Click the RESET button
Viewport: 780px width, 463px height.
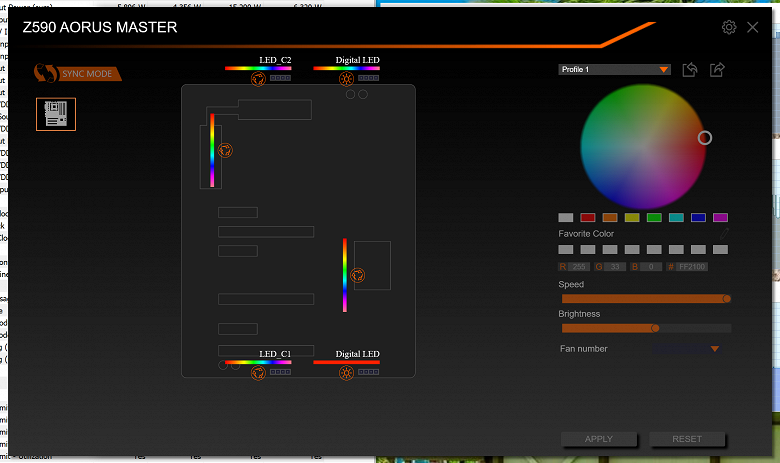pos(686,439)
